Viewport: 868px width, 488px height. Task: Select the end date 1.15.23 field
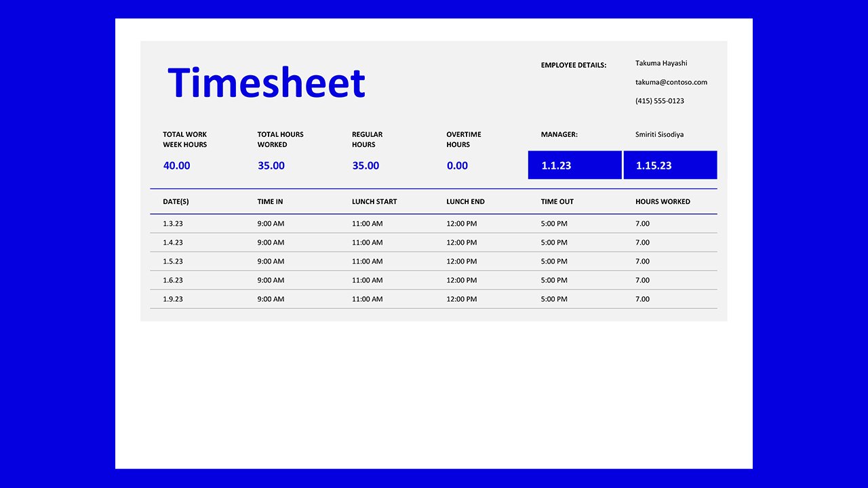[x=670, y=165]
